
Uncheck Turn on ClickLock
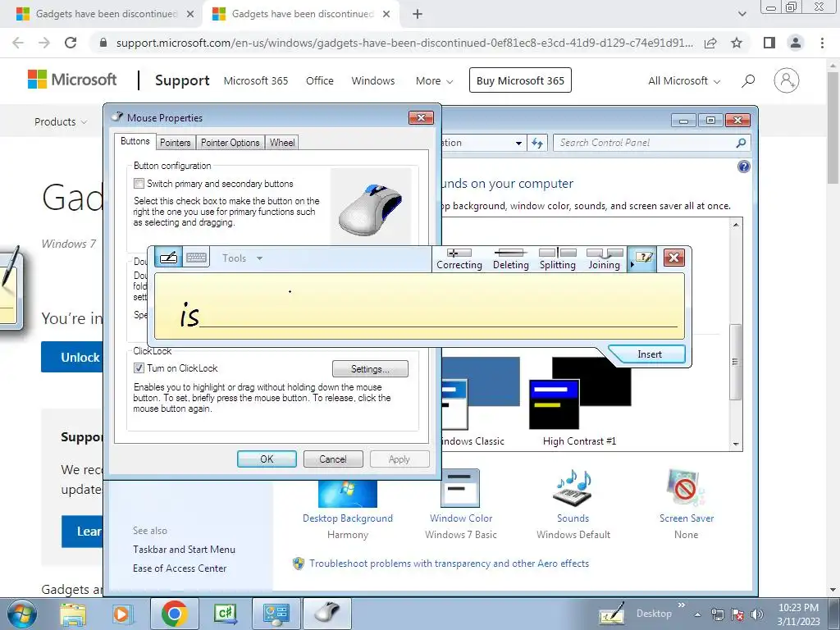tap(139, 368)
